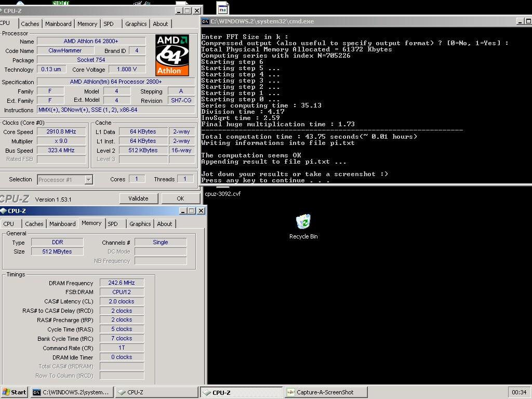
Task: Open SPD tab in lower CPU-Z window
Action: [113, 224]
